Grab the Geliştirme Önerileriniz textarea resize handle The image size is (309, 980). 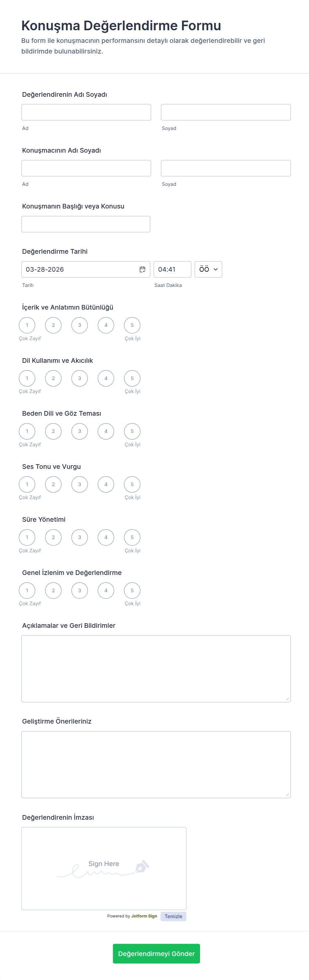coord(287,795)
